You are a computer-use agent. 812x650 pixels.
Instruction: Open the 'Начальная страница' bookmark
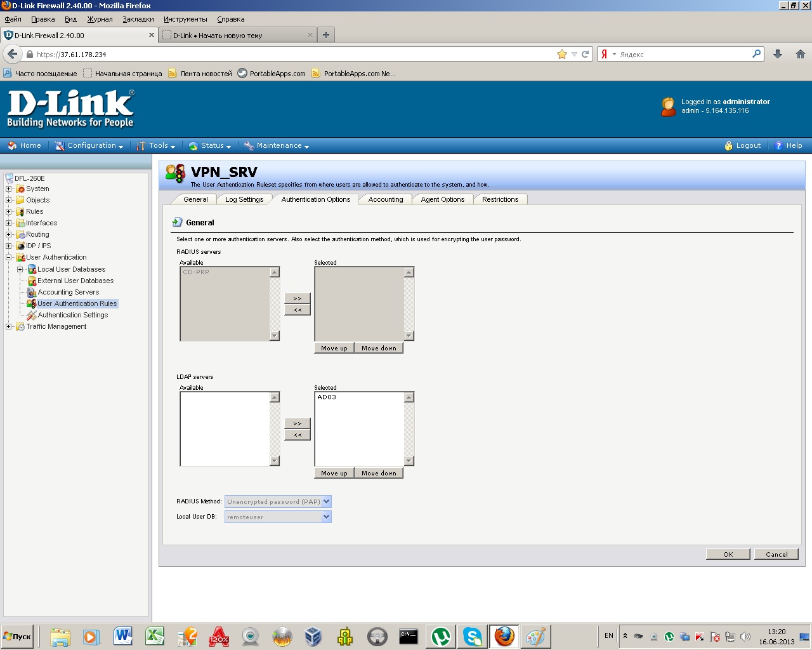click(x=122, y=74)
